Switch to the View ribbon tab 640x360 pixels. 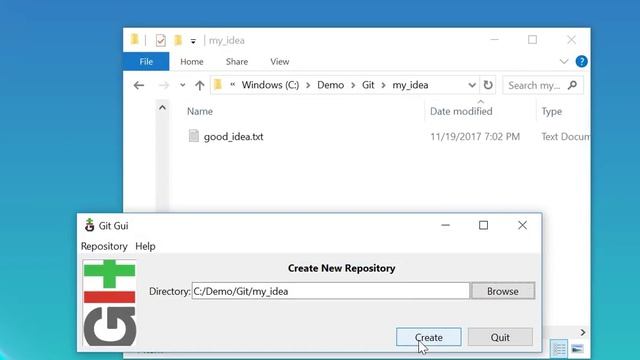(280, 61)
